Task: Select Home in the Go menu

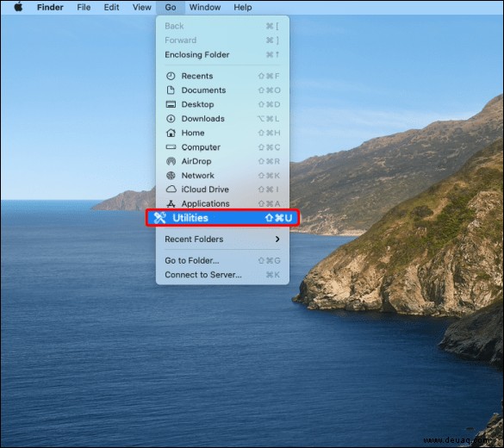Action: (x=222, y=133)
